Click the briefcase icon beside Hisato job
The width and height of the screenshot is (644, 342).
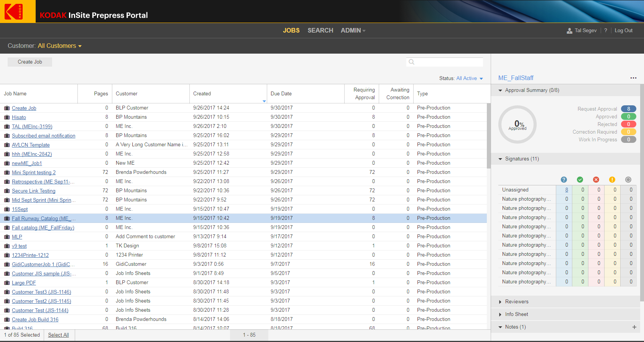pos(7,118)
